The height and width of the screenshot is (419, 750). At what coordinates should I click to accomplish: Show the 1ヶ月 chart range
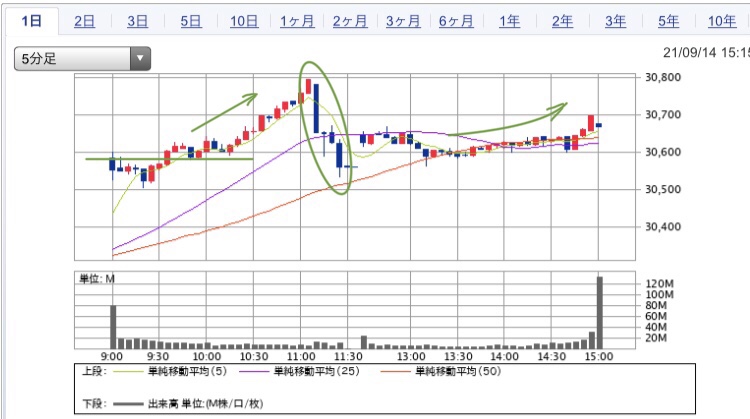coord(297,21)
